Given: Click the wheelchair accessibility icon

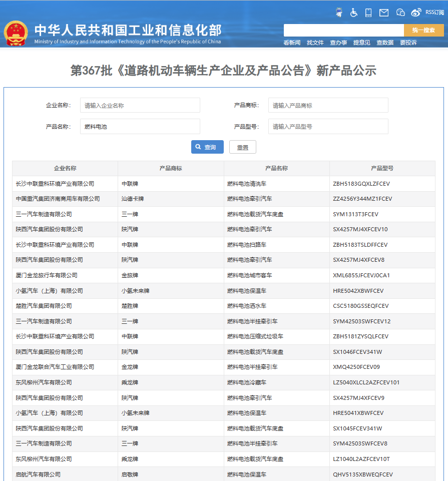Looking at the screenshot, I should tap(354, 13).
